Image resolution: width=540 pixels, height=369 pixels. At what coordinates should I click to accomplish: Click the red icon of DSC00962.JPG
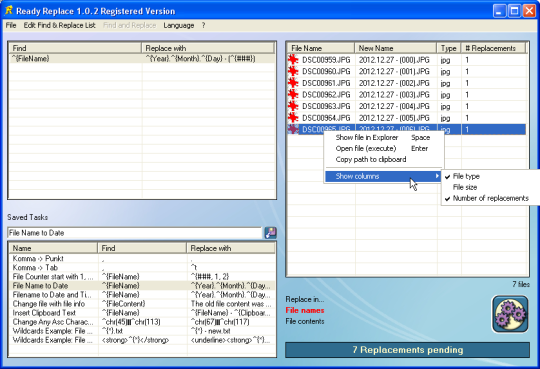(293, 94)
